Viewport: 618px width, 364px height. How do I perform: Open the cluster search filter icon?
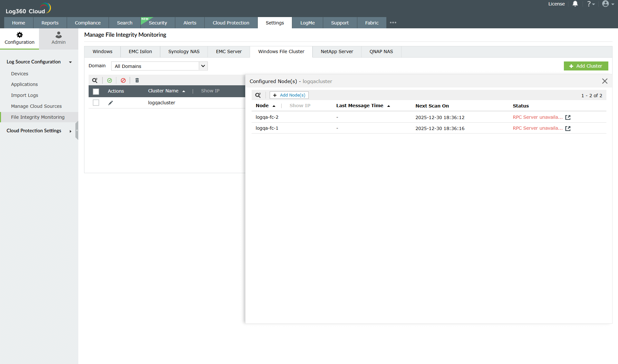(95, 80)
